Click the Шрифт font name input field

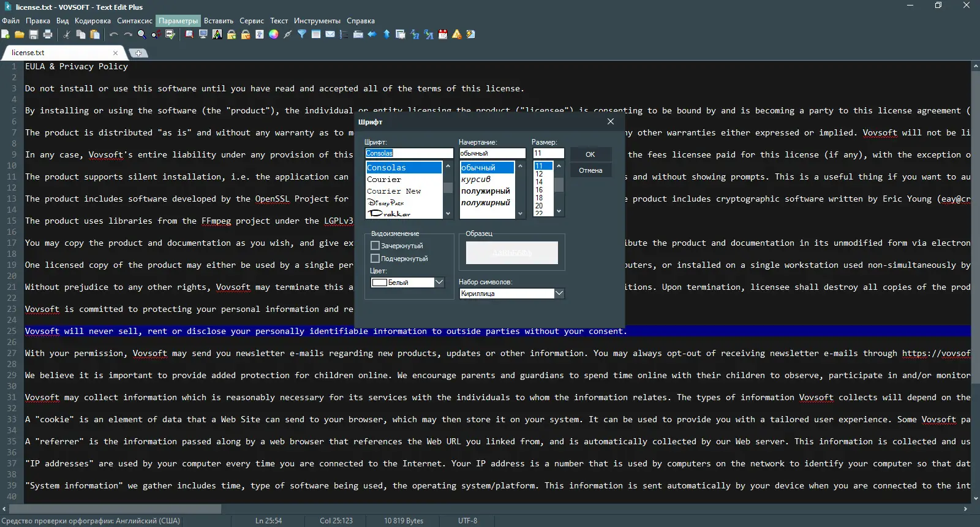pos(409,153)
